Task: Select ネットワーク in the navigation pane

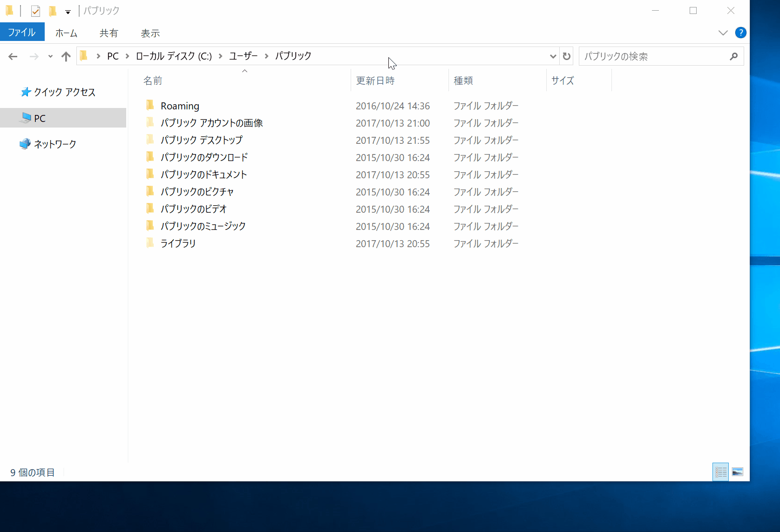Action: [x=54, y=144]
